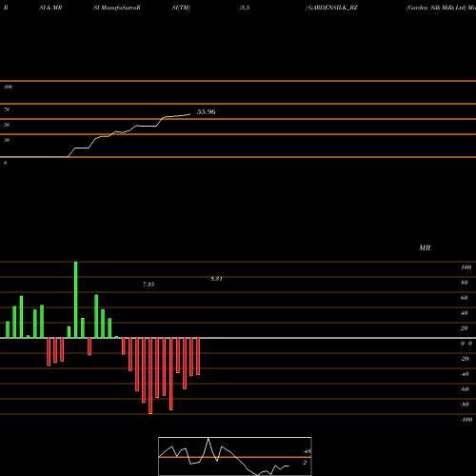Click the 100 label on the left RSI axis

8,87
